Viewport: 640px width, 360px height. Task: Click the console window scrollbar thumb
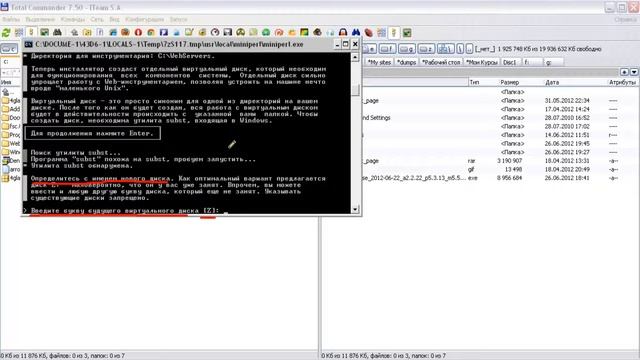[x=355, y=90]
